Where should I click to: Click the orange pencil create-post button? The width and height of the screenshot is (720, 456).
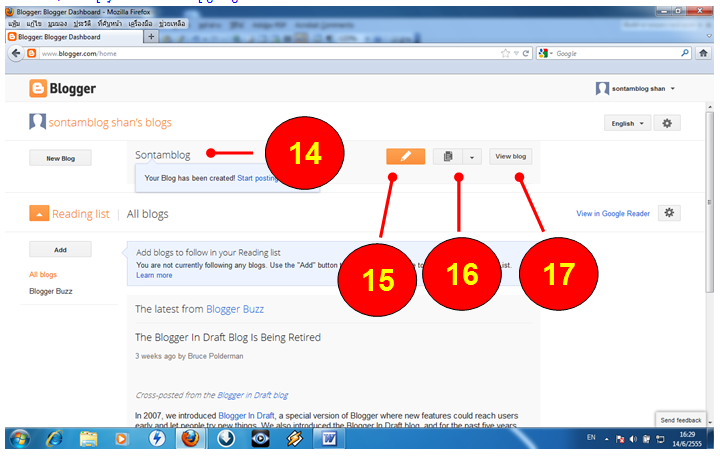click(405, 157)
